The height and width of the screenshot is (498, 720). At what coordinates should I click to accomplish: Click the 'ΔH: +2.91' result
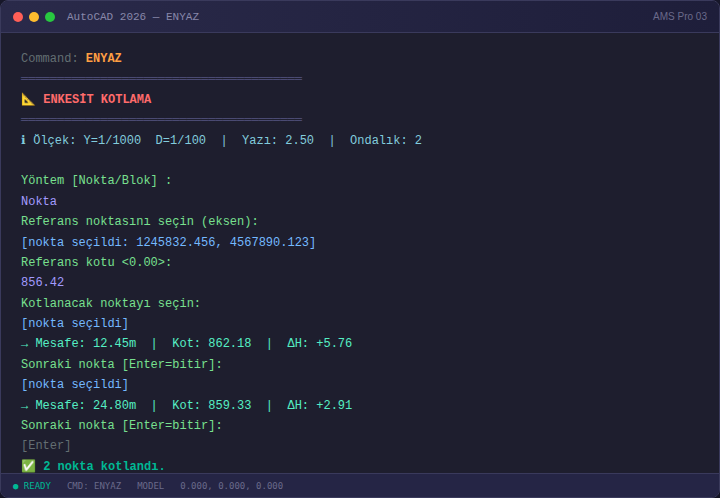tap(320, 405)
